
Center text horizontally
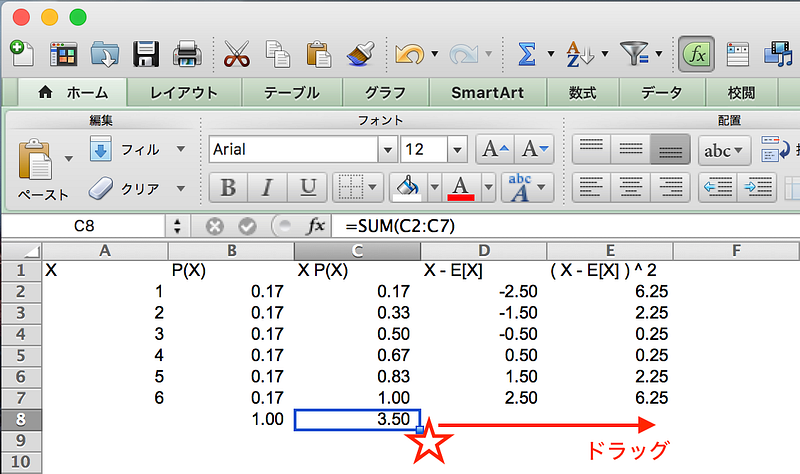(x=631, y=188)
